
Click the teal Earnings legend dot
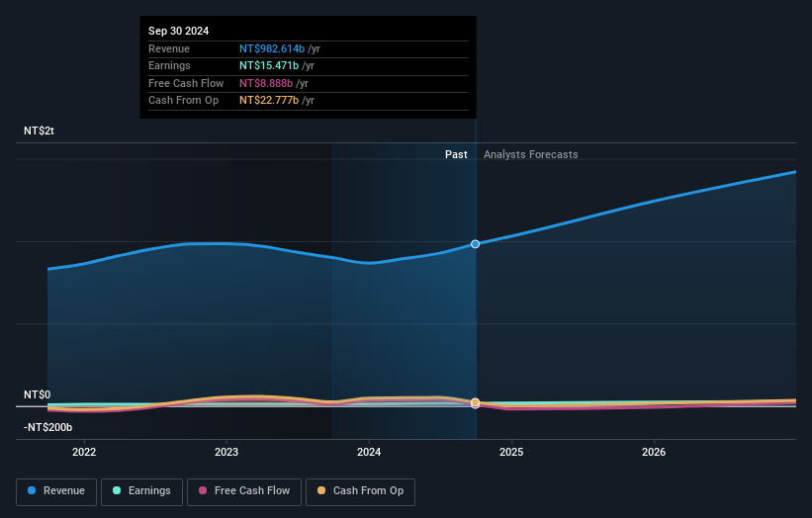tap(117, 490)
